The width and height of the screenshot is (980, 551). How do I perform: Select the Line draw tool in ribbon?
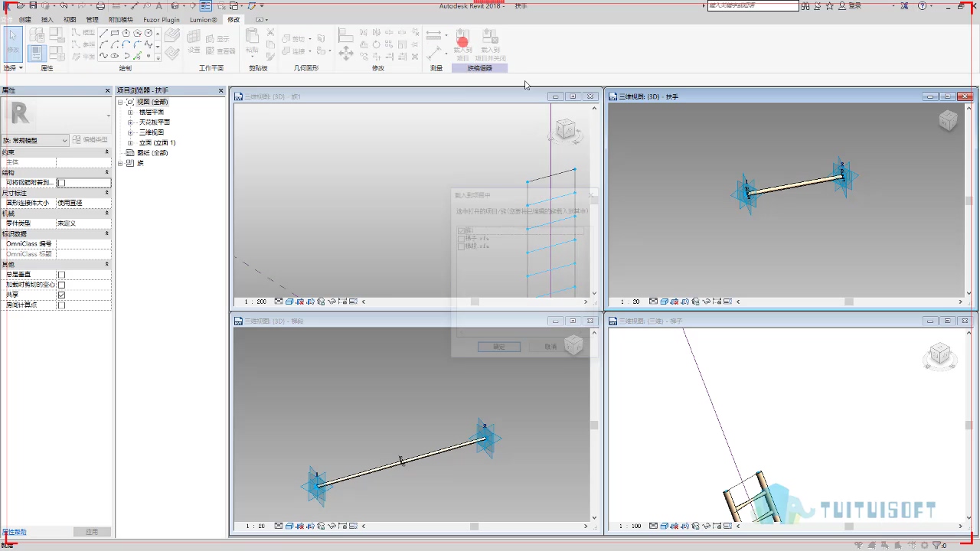[x=103, y=33]
